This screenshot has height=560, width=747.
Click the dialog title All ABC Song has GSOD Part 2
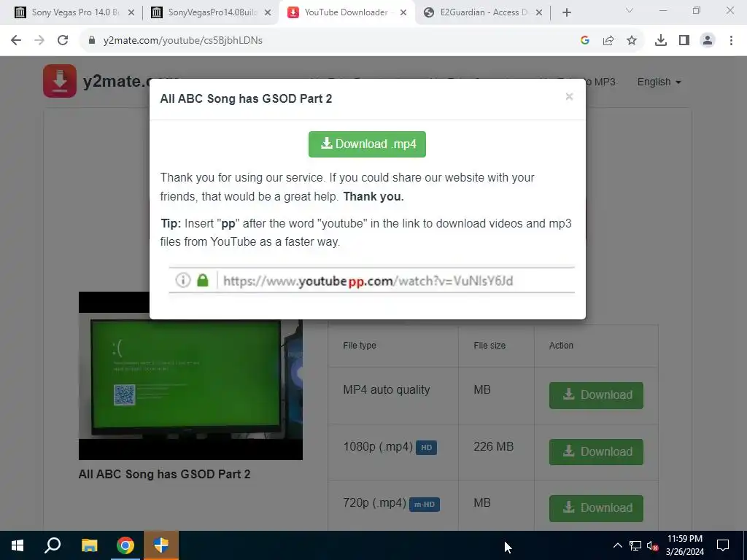coord(246,98)
